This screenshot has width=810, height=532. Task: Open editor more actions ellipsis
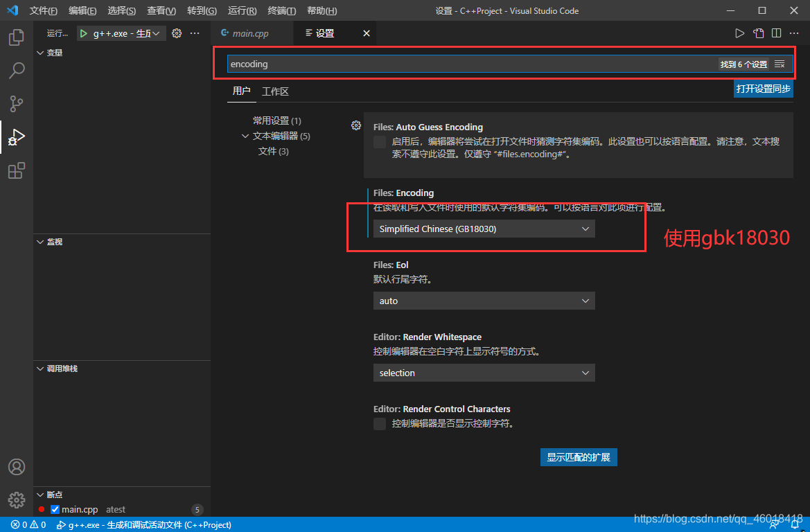pos(795,33)
